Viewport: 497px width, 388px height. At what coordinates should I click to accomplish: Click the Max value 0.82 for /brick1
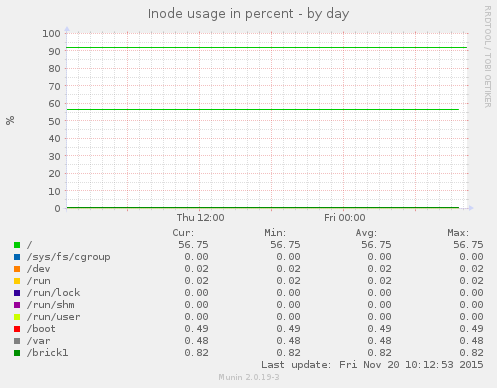tap(471, 353)
